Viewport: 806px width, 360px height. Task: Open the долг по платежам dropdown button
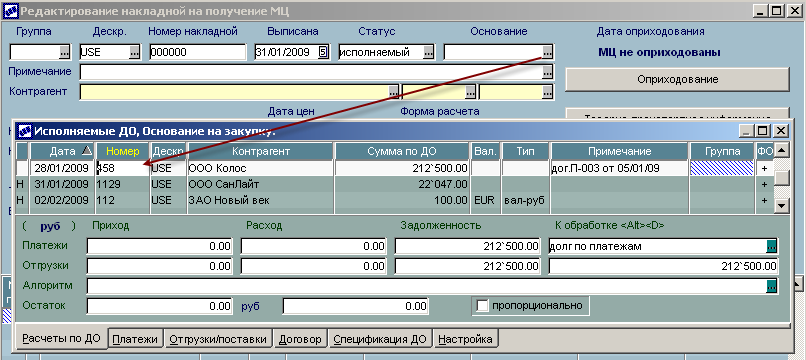coord(772,246)
